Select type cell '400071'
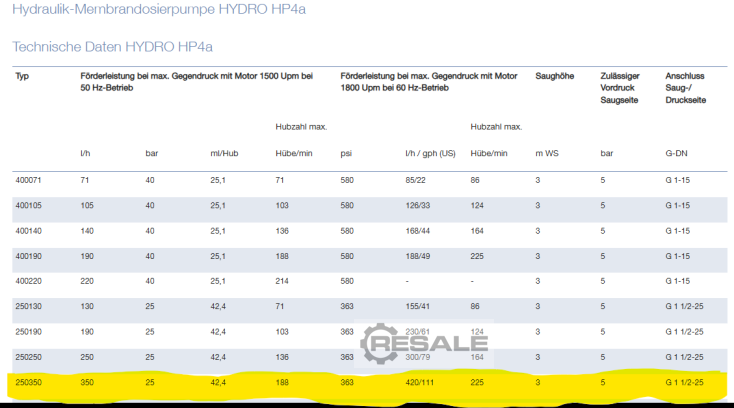734x408 pixels. pyautogui.click(x=28, y=180)
